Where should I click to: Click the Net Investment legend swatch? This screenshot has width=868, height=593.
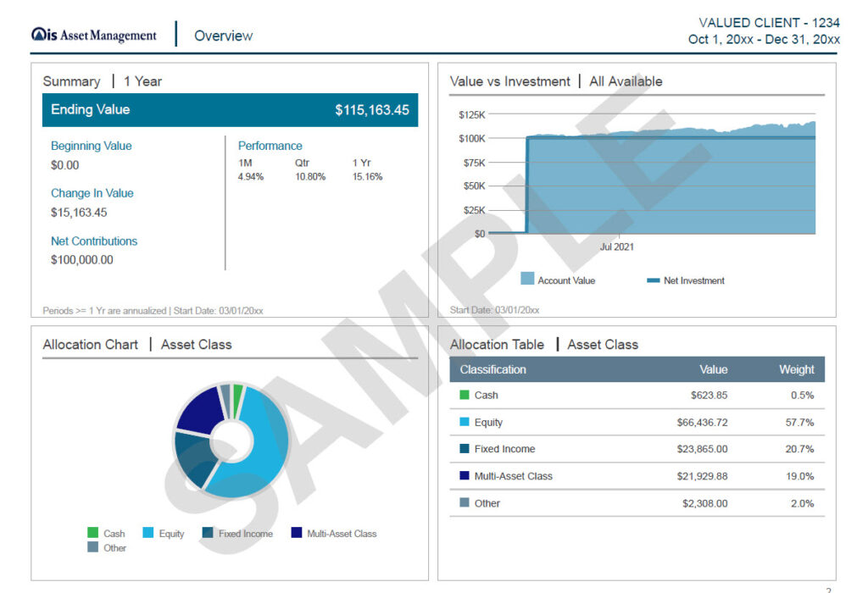tap(654, 280)
